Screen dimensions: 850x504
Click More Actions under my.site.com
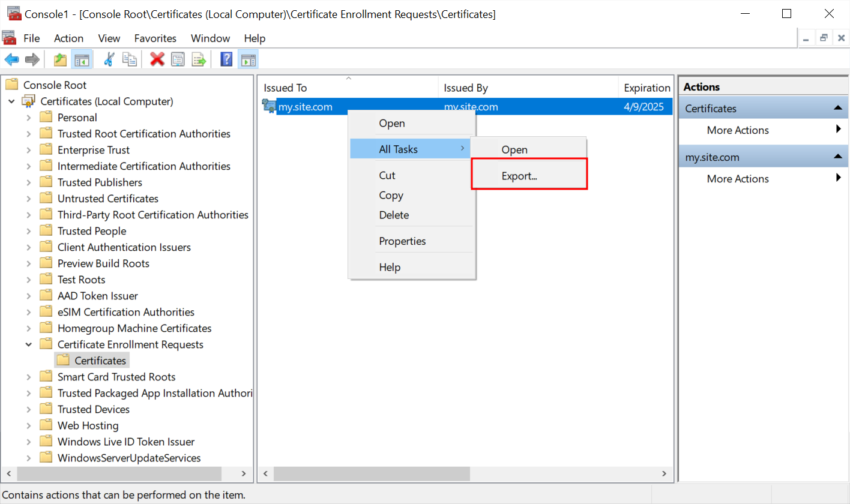point(738,179)
